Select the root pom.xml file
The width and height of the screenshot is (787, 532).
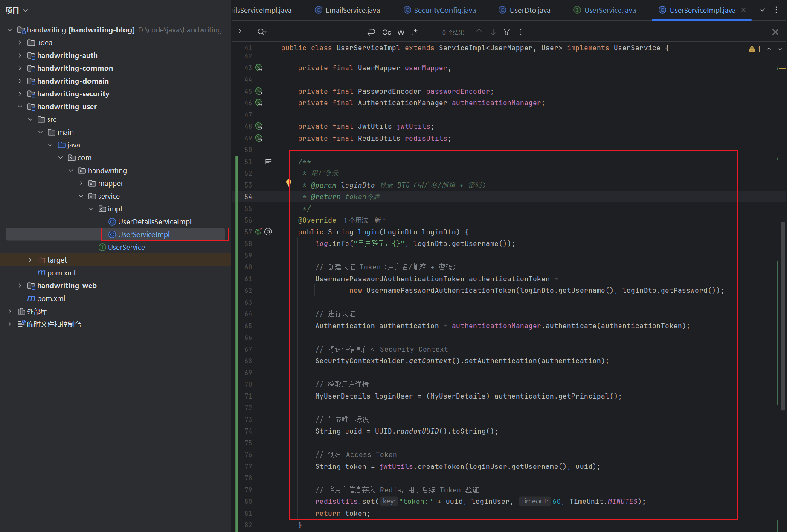coord(46,298)
